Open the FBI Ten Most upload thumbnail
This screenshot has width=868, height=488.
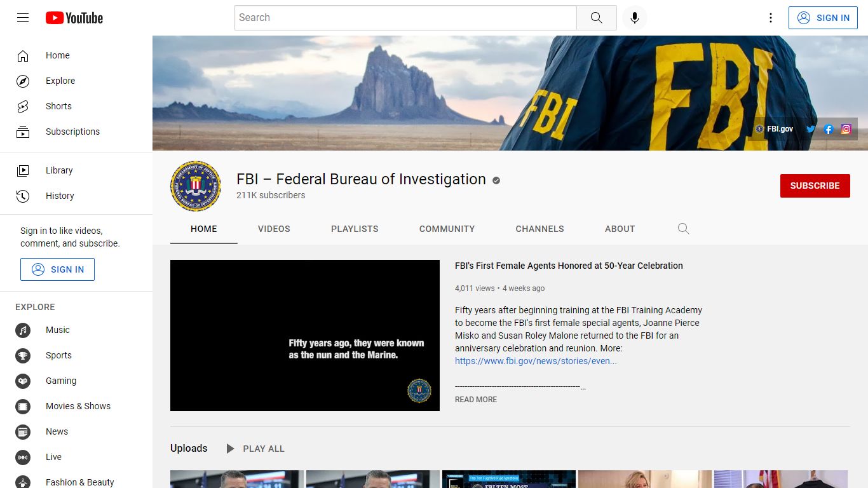click(509, 479)
